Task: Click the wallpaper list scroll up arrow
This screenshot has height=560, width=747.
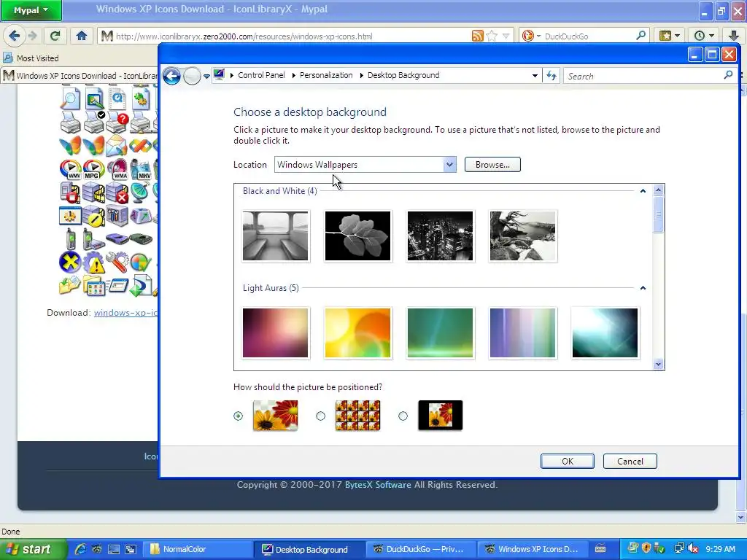Action: coord(659,190)
